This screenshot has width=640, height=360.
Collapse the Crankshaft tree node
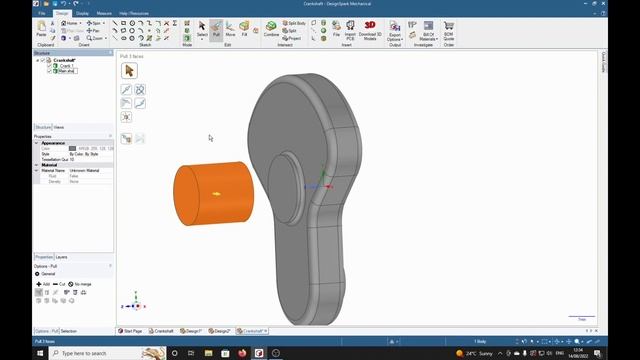click(38, 60)
